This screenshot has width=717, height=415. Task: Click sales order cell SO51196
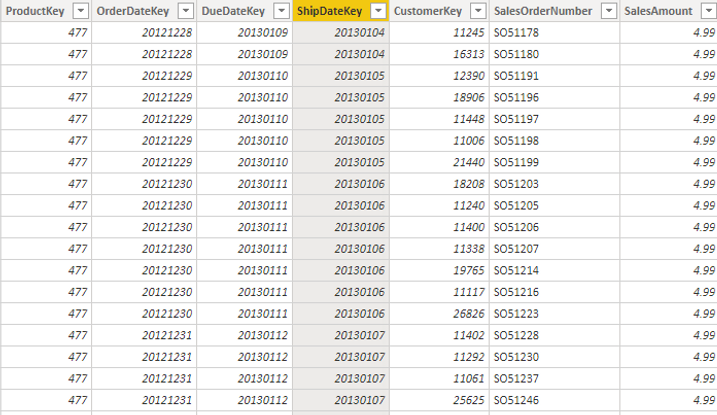554,97
